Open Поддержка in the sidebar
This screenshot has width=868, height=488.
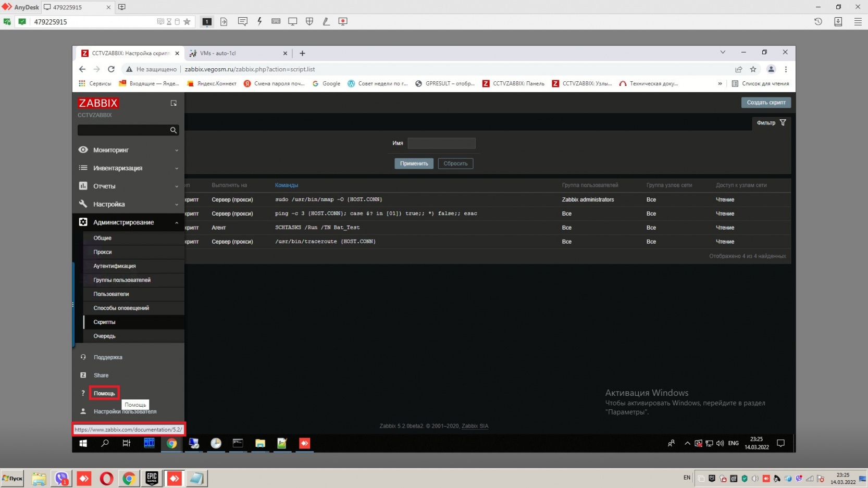click(108, 357)
